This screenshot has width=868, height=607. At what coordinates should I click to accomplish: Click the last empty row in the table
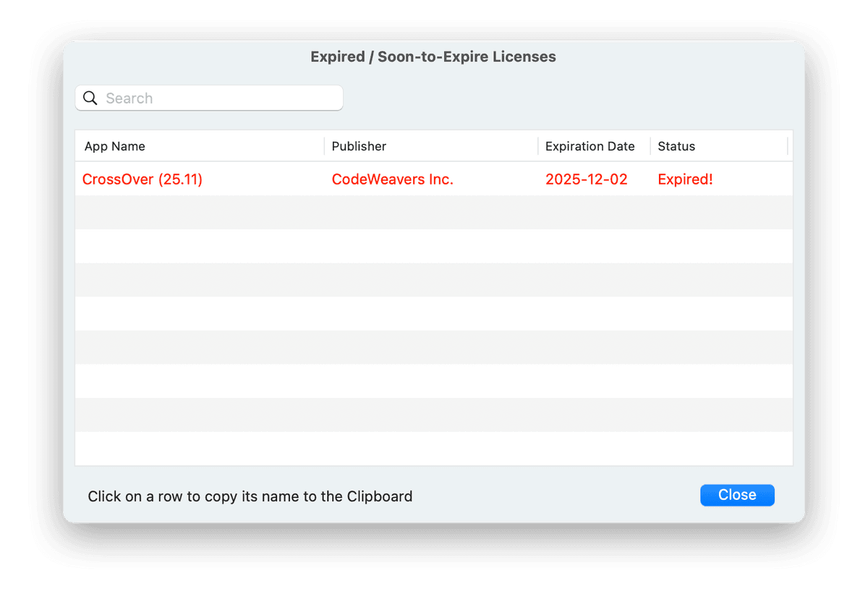[434, 448]
